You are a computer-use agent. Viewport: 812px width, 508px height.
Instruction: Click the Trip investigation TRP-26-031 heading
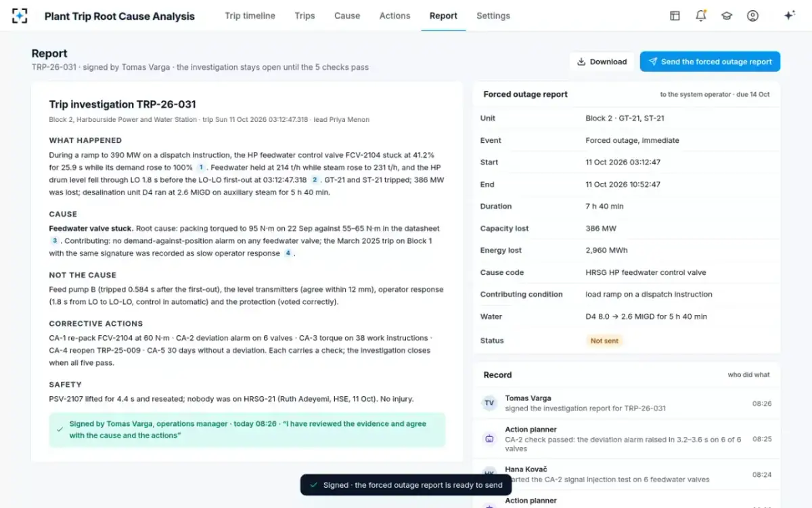[x=122, y=104]
